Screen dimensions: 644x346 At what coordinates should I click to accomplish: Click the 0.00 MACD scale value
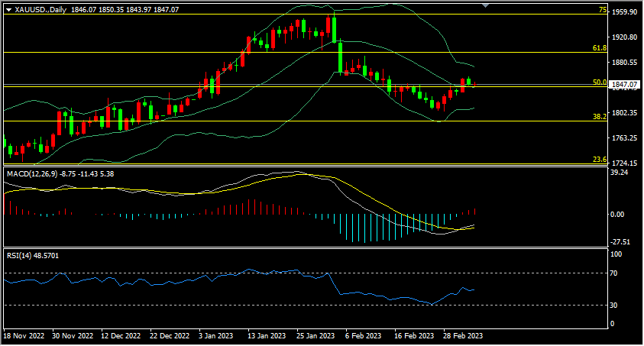coord(617,215)
